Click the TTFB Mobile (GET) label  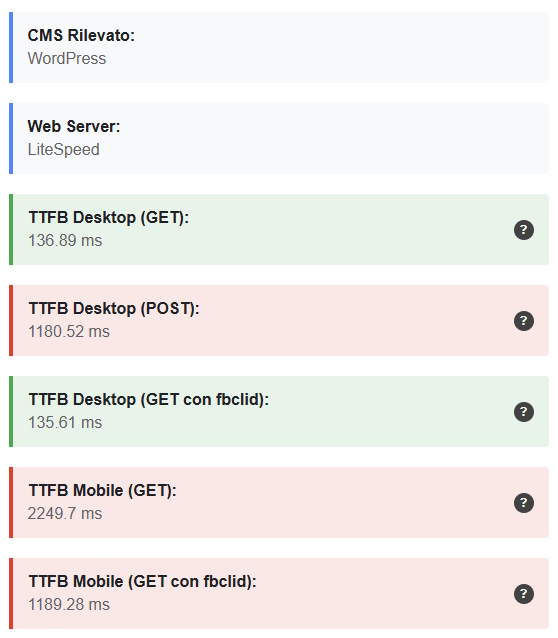(x=103, y=491)
